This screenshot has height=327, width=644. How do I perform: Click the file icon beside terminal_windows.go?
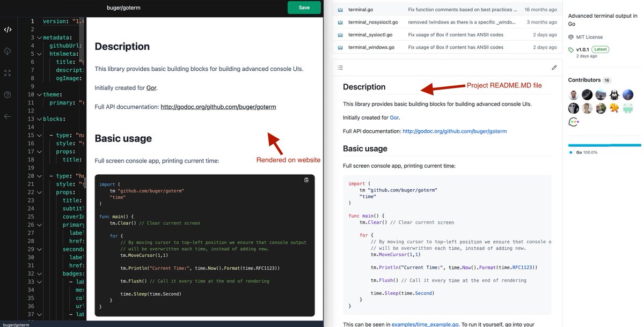[x=340, y=47]
